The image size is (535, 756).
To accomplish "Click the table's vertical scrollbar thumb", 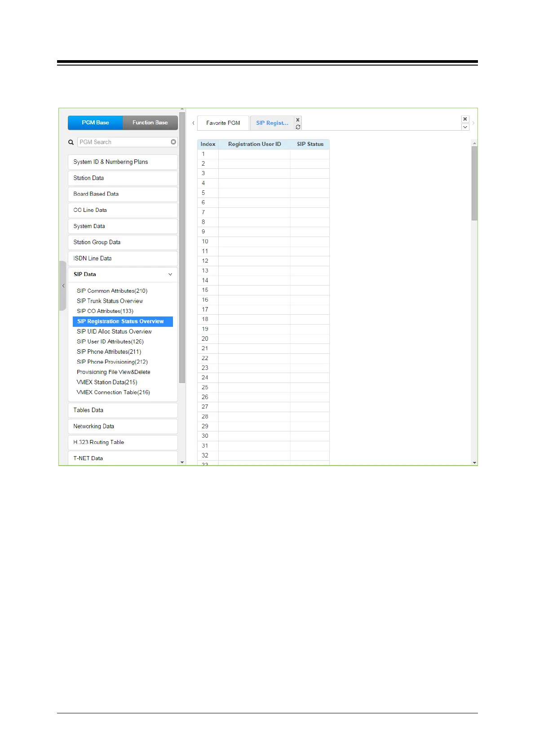I will click(x=474, y=183).
